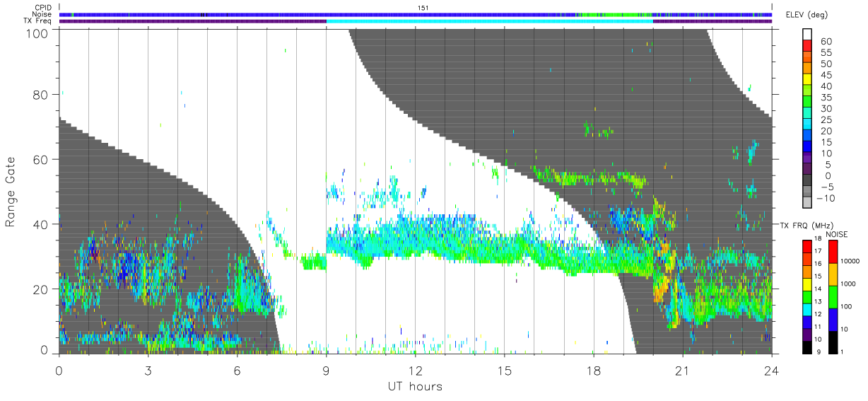
Task: Click the y-axis tick label '80'
Action: [42, 94]
